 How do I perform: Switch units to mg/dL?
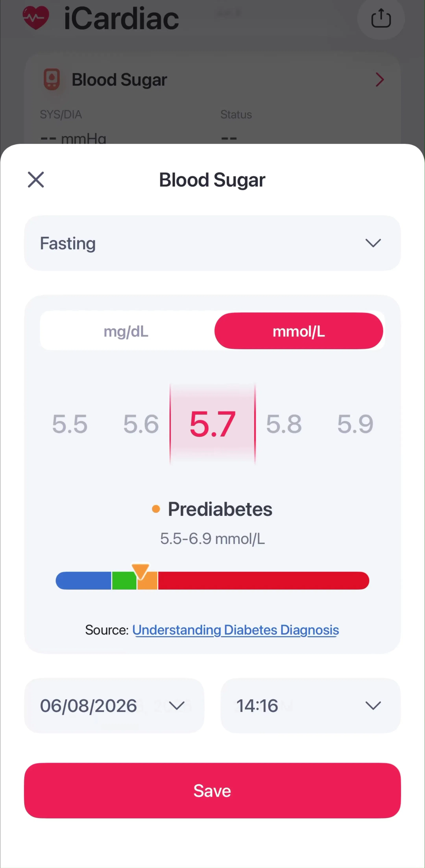click(x=126, y=331)
